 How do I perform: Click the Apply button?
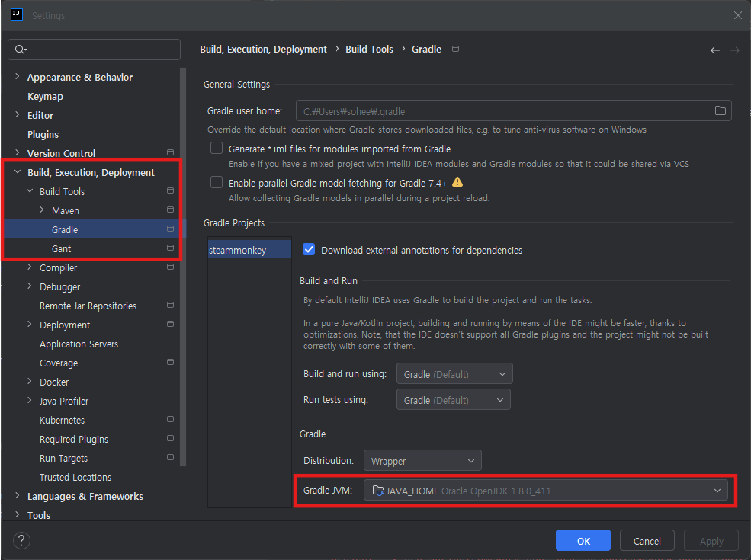click(x=711, y=540)
